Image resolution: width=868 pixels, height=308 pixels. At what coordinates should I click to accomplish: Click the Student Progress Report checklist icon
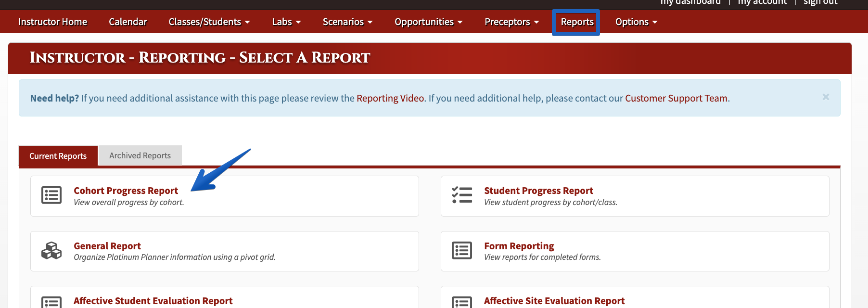point(462,195)
